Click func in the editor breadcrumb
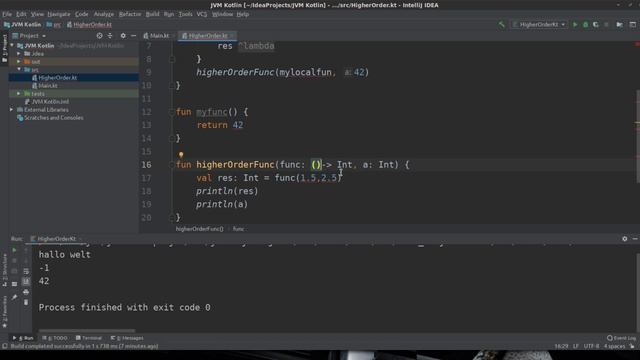The height and width of the screenshot is (360, 640). 238,229
